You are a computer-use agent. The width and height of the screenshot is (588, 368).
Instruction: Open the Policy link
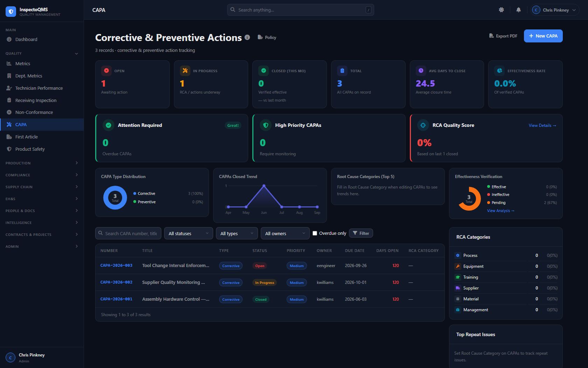(267, 37)
